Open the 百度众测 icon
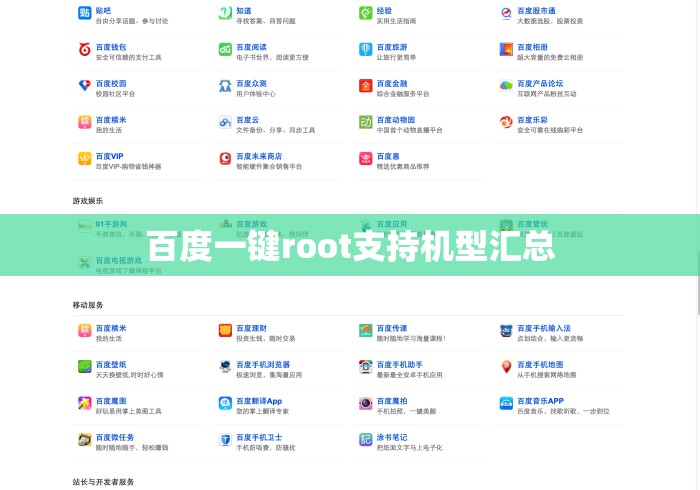 coord(225,86)
